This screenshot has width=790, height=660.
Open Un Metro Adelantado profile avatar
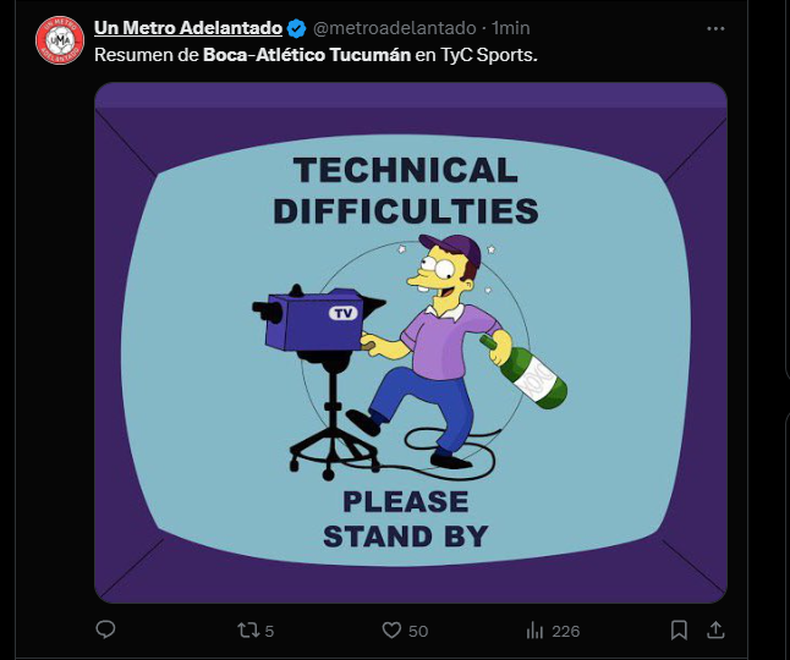point(58,40)
